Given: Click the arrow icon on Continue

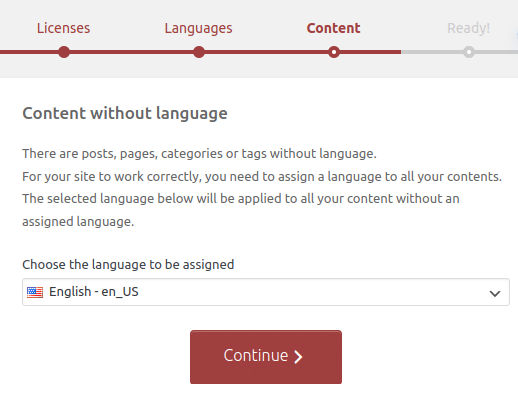Looking at the screenshot, I should click(298, 357).
